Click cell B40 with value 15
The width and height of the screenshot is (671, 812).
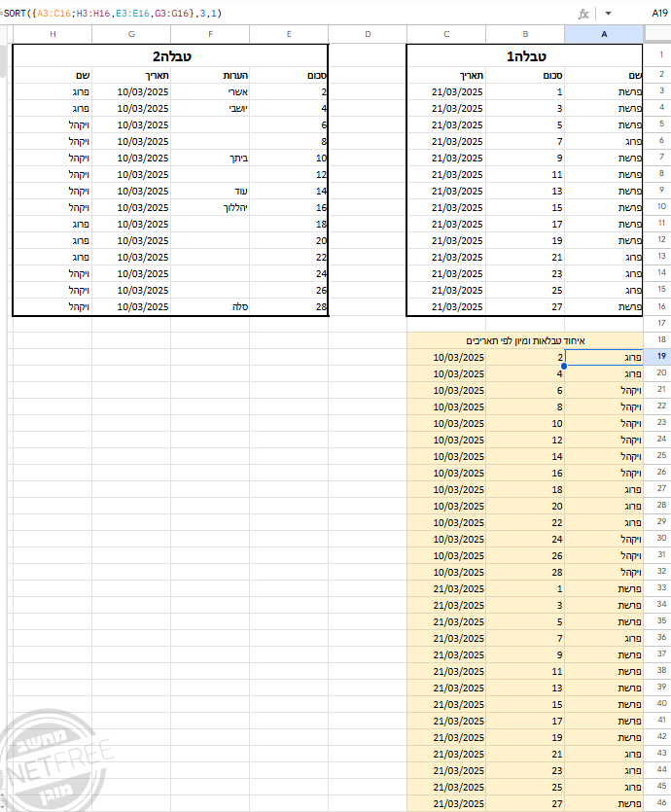tap(525, 704)
